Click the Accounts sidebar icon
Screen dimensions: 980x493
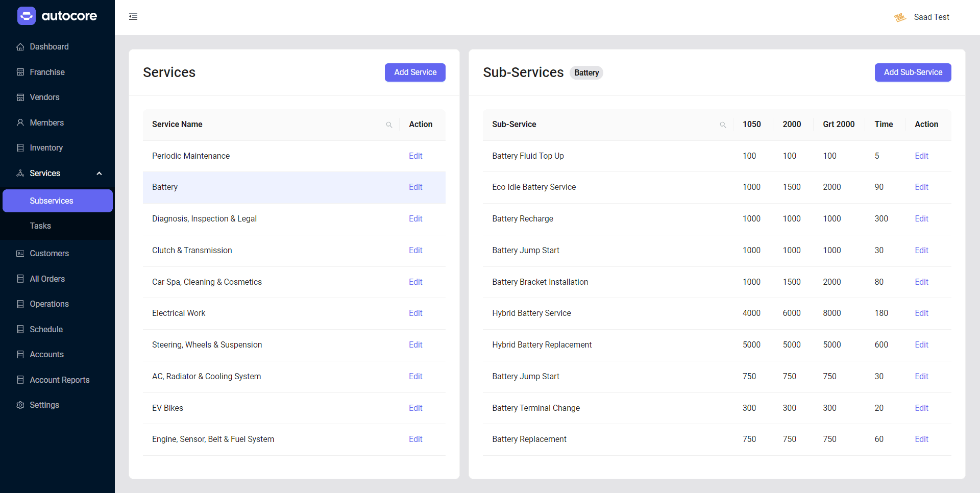point(20,354)
